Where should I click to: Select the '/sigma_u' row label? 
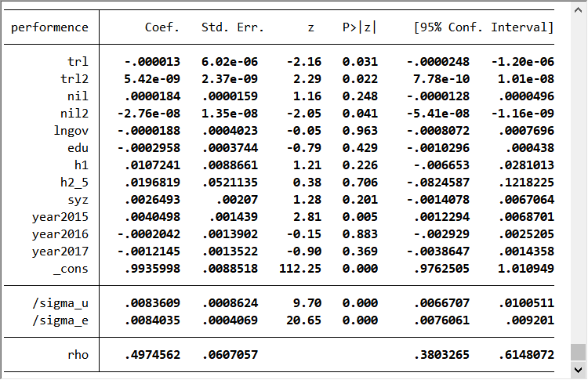click(x=60, y=302)
